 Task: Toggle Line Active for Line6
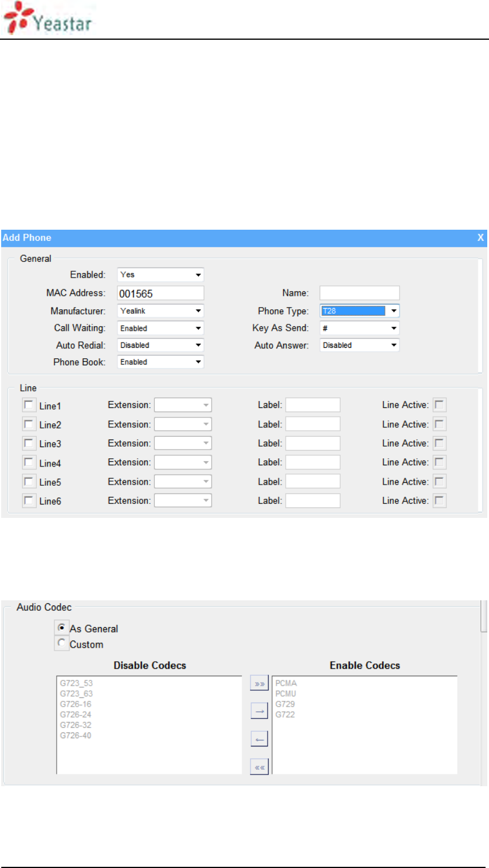coord(439,500)
